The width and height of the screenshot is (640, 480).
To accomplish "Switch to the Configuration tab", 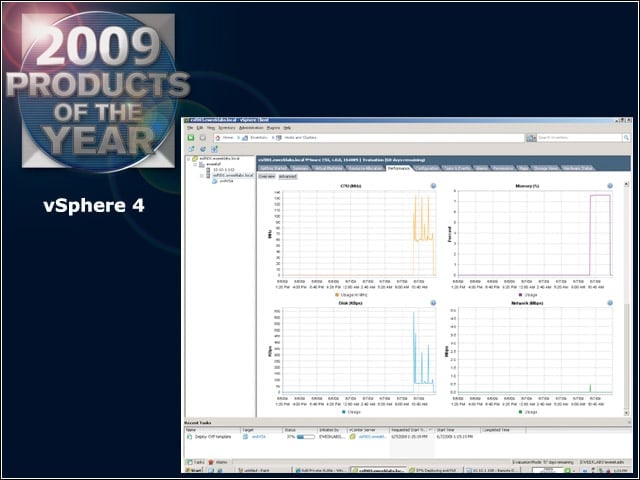I will (427, 168).
